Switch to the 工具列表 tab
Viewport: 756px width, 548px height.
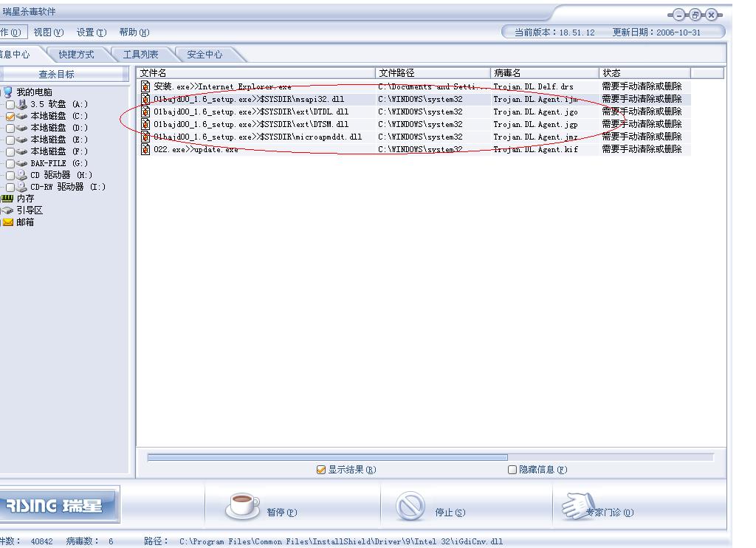point(140,55)
